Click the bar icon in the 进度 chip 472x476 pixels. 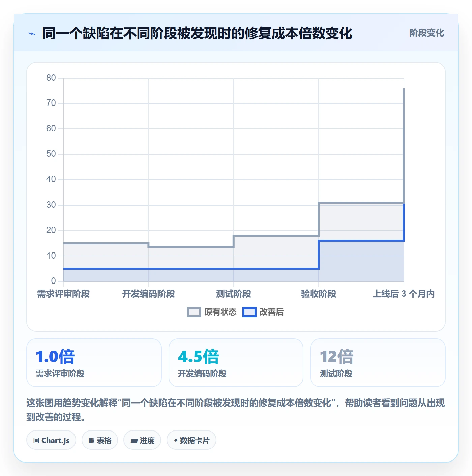pos(134,441)
